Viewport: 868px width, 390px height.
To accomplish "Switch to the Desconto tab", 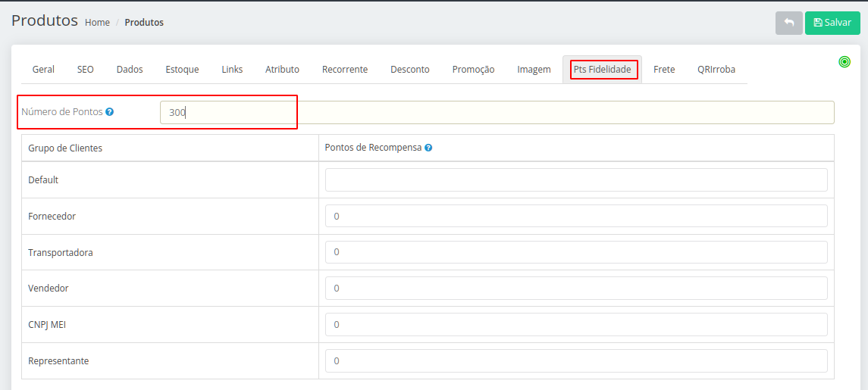I will 409,70.
